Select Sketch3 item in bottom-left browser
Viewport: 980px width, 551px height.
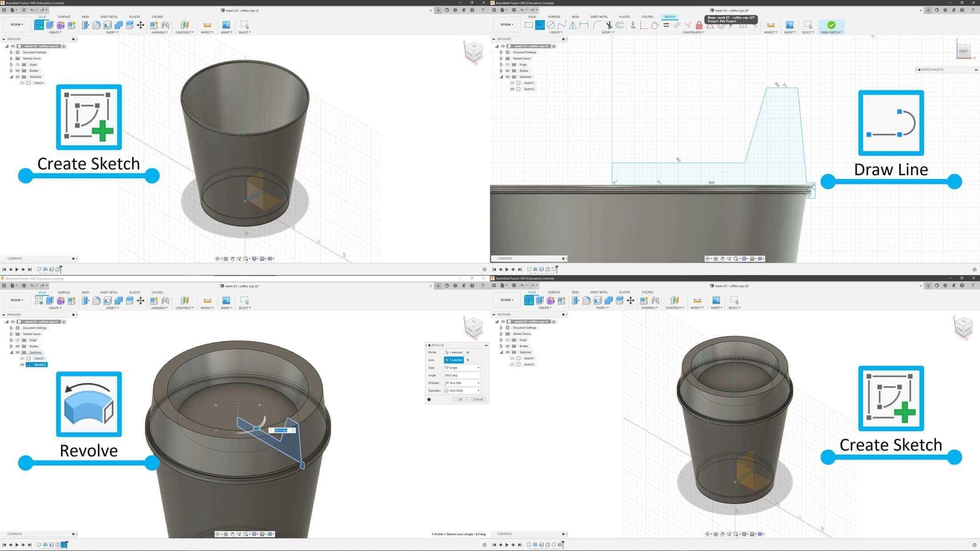[x=37, y=365]
